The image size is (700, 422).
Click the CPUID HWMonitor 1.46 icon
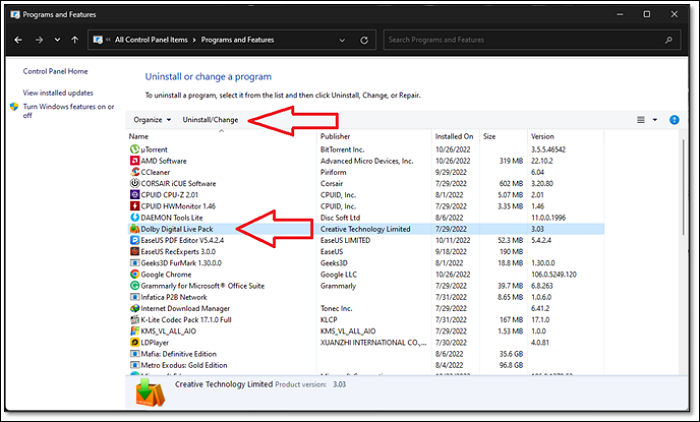pyautogui.click(x=134, y=206)
